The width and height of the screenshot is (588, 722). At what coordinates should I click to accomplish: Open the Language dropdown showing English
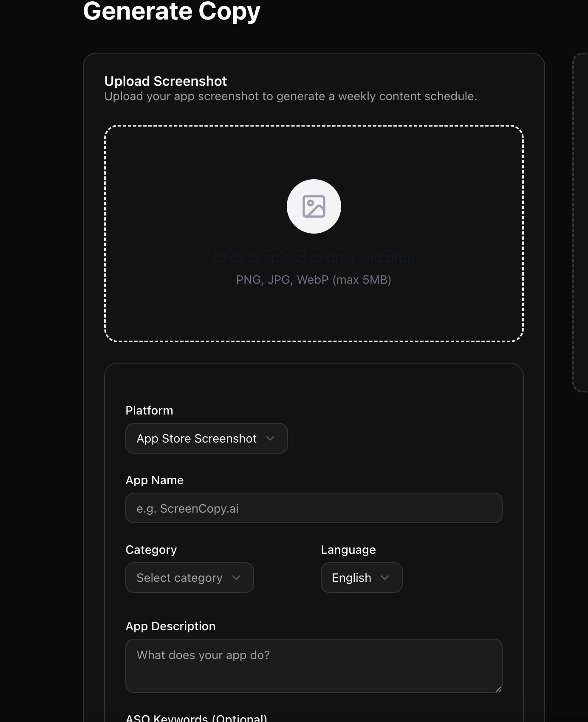click(x=361, y=578)
